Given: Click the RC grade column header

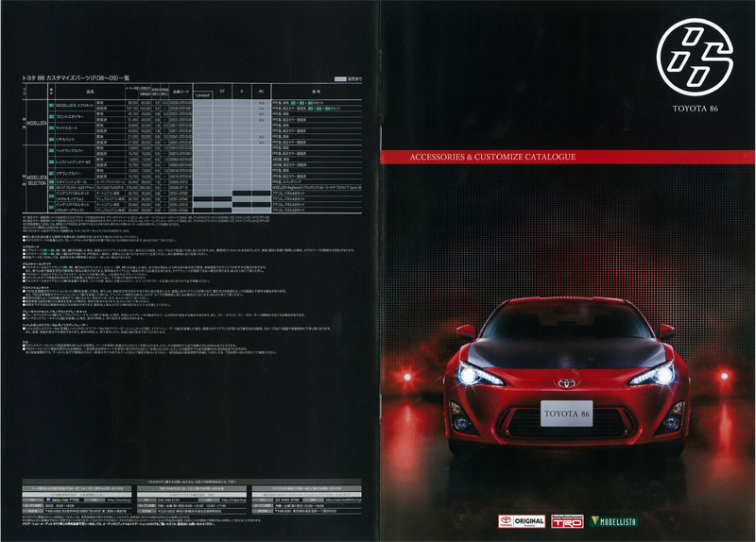Looking at the screenshot, I should point(261,91).
